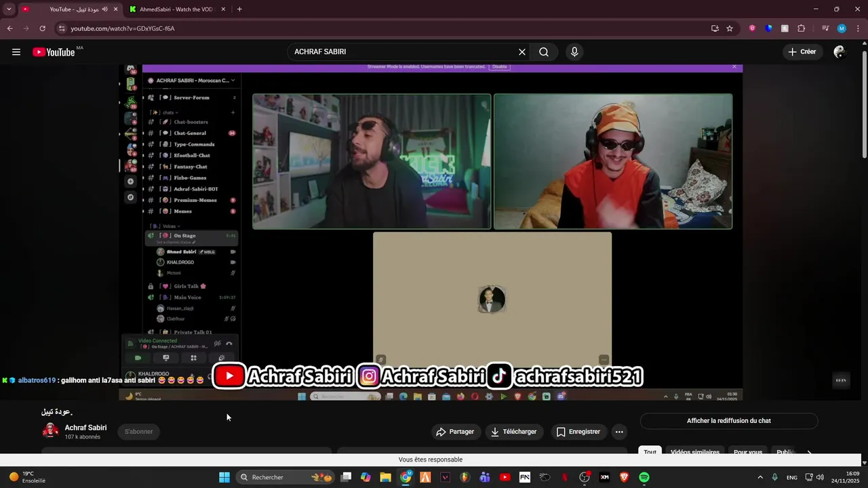Open the media control icon in Chrome toolbar
This screenshot has height=488, width=868.
(825, 28)
